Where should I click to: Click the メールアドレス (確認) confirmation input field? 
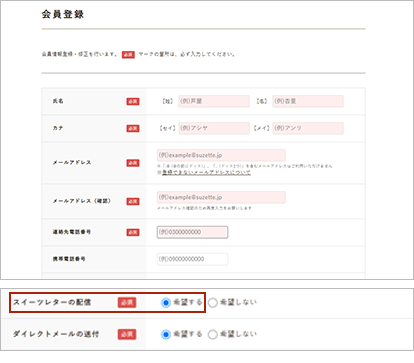[x=221, y=197]
